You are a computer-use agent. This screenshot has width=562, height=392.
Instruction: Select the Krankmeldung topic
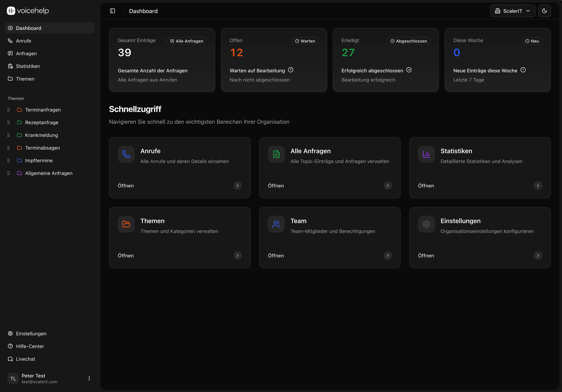coord(41,135)
